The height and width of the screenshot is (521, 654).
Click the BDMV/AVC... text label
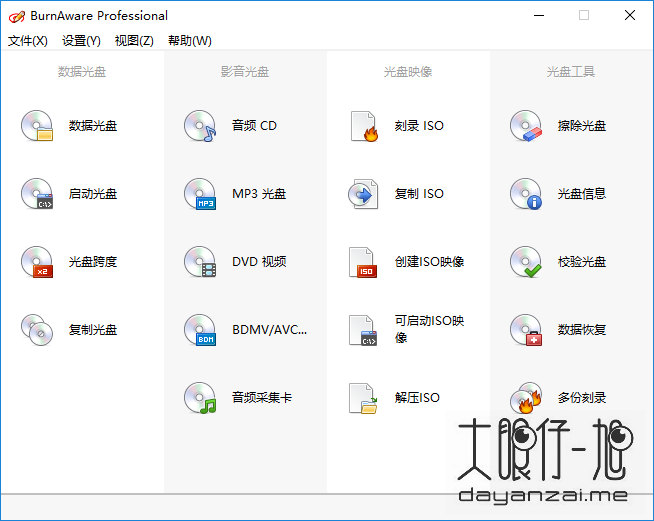[269, 330]
